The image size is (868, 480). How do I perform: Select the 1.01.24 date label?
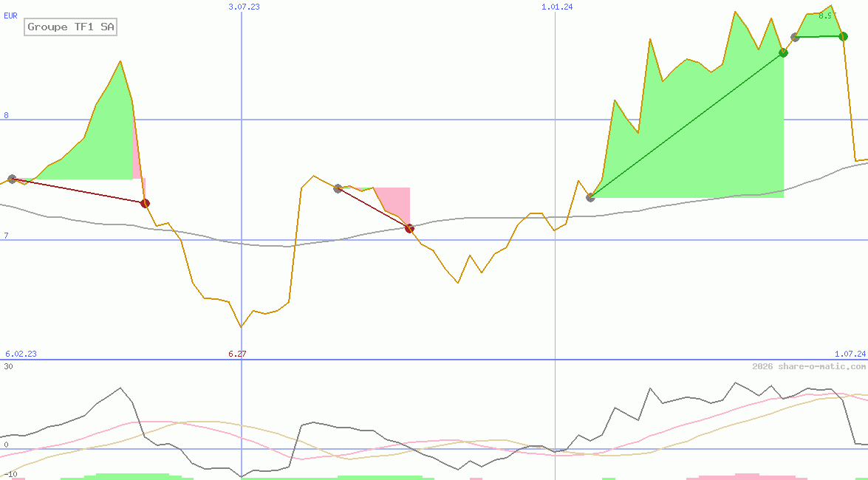(x=557, y=7)
